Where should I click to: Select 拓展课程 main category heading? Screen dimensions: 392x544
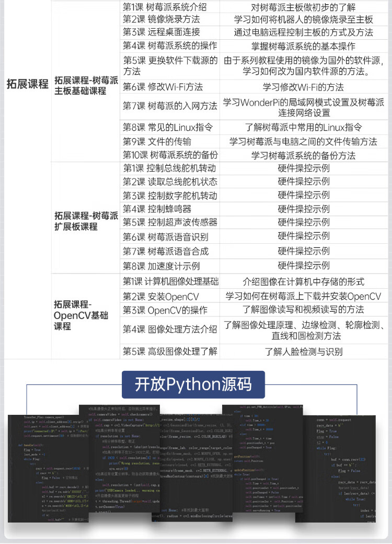(27, 84)
